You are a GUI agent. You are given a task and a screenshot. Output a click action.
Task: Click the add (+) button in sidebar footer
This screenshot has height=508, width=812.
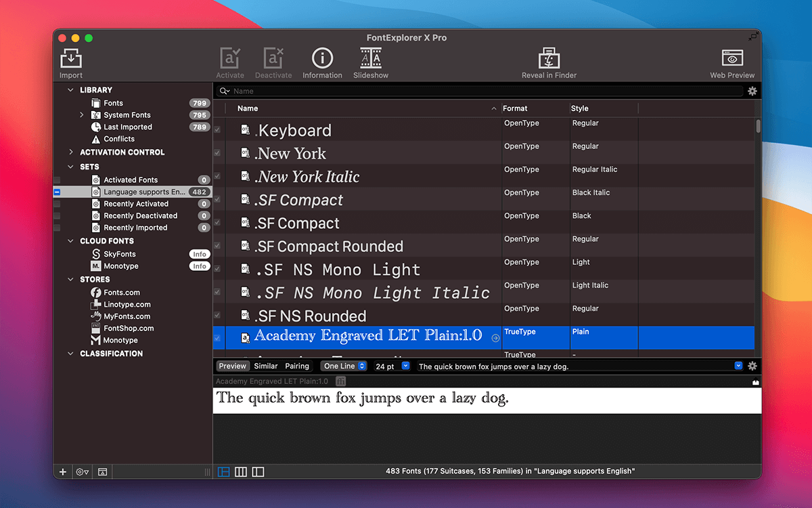click(x=63, y=472)
